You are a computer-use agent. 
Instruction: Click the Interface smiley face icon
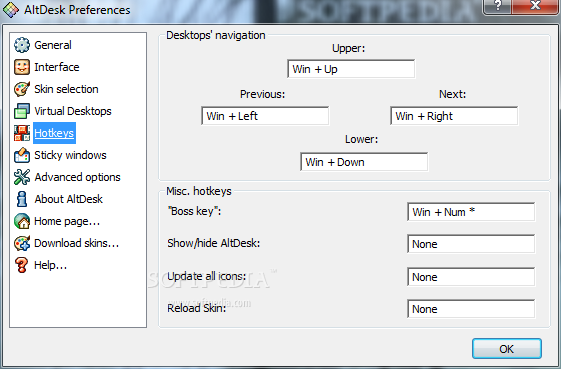[22, 67]
